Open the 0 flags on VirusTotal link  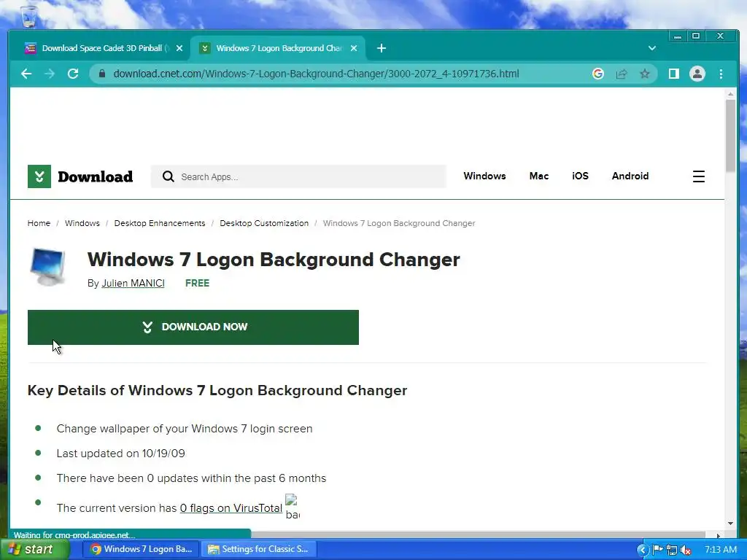click(231, 508)
